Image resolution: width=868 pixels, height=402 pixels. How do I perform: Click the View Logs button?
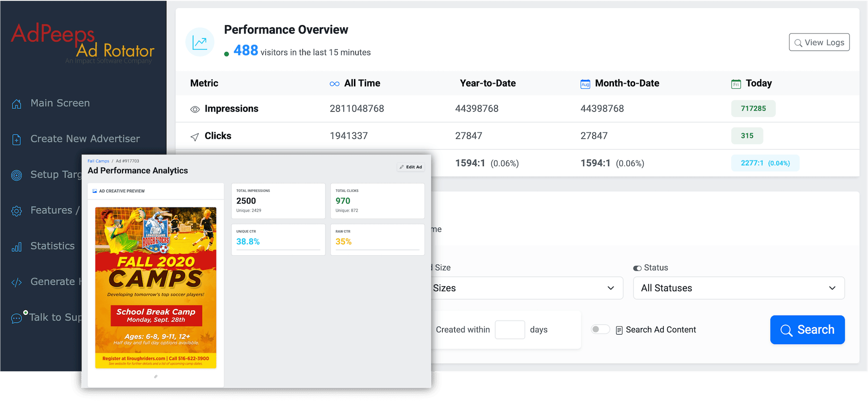pos(819,43)
